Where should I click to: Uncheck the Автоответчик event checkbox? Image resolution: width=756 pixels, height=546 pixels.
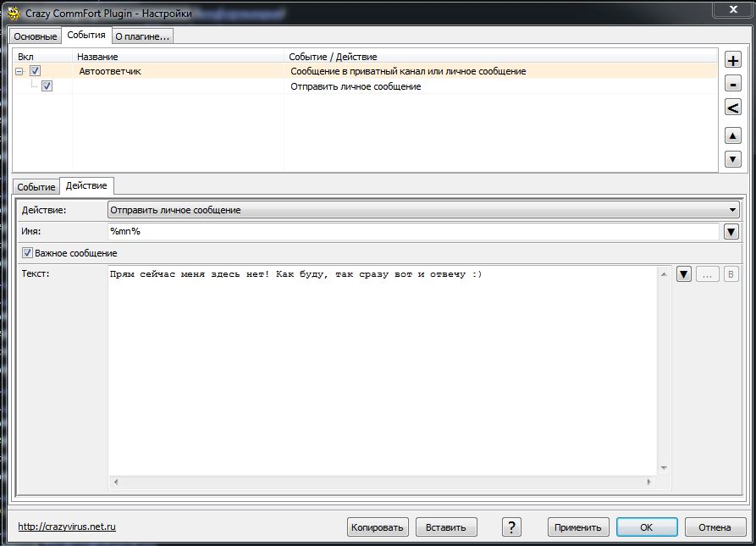pyautogui.click(x=36, y=72)
